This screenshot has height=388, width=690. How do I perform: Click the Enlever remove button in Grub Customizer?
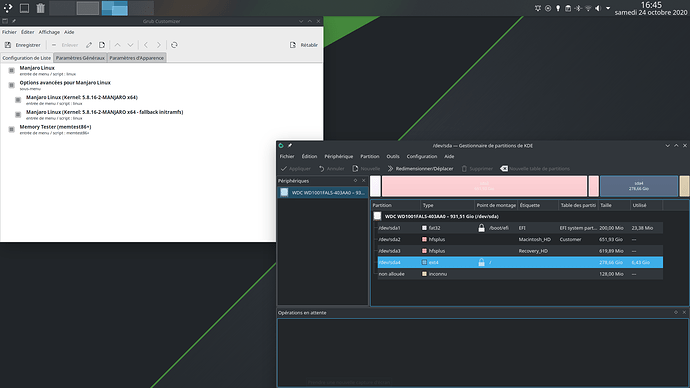(x=65, y=45)
